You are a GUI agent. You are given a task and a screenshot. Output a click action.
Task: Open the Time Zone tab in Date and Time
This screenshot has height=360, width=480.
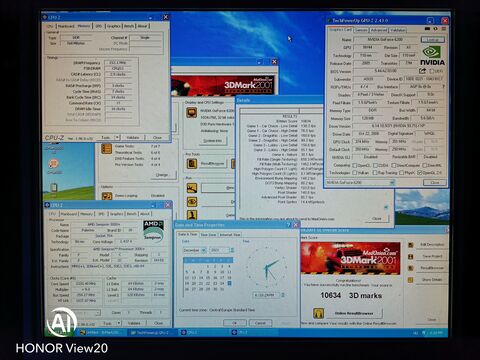click(x=208, y=235)
